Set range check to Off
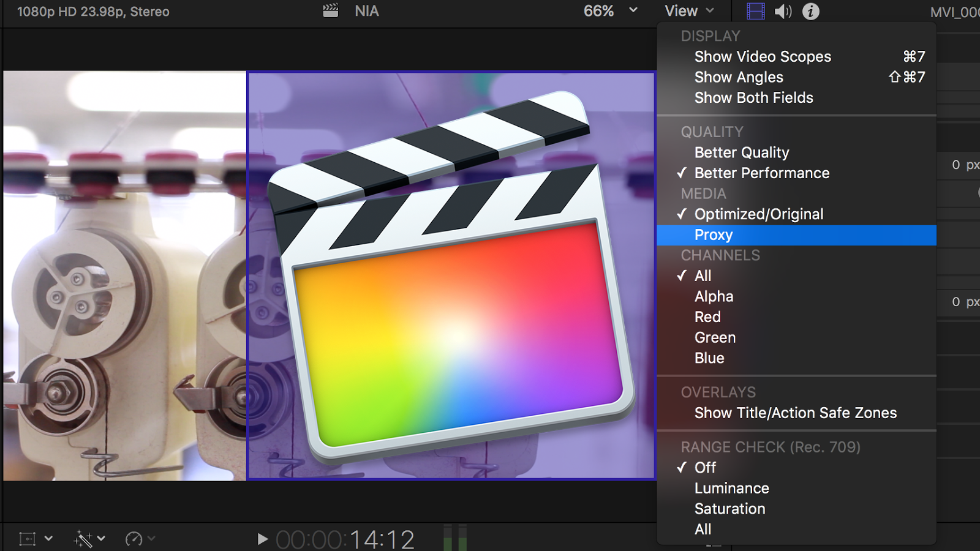Screen dimensions: 980x551 pos(796,468)
